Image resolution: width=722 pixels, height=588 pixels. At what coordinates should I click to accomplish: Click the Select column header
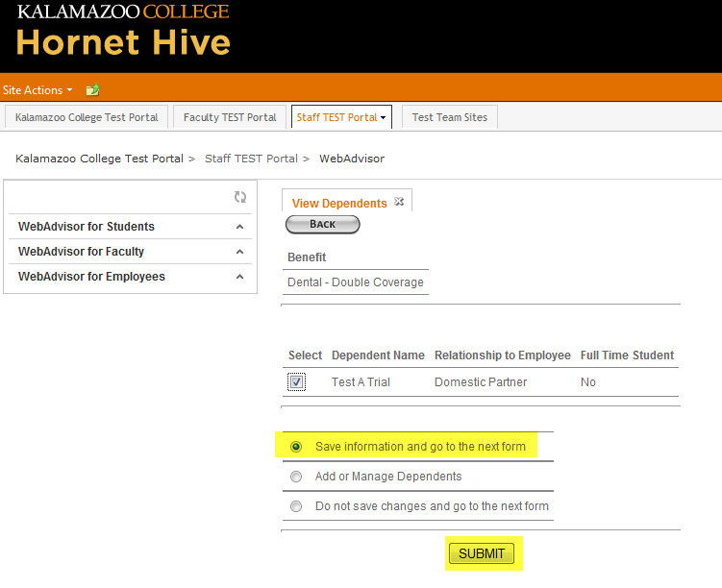pos(306,355)
